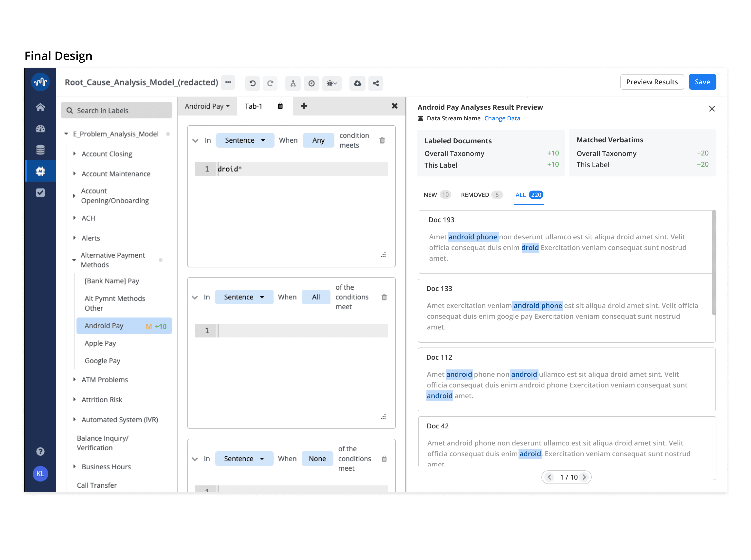
Task: Click the Save button
Action: coord(702,82)
